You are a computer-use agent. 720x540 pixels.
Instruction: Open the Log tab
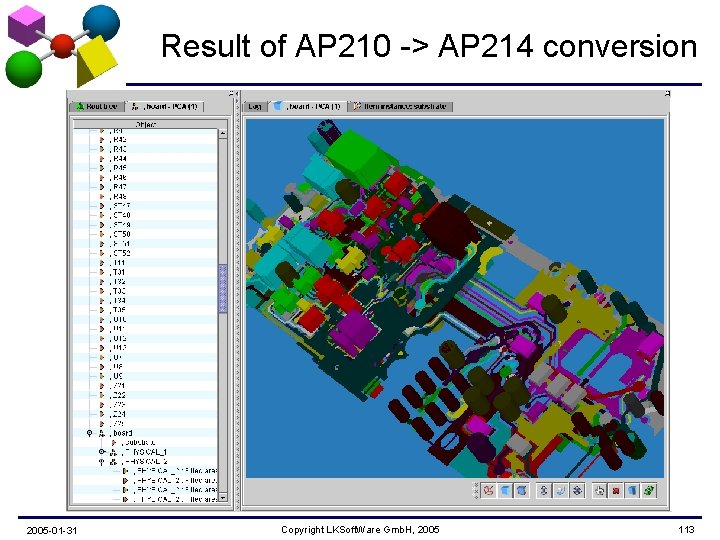(254, 106)
